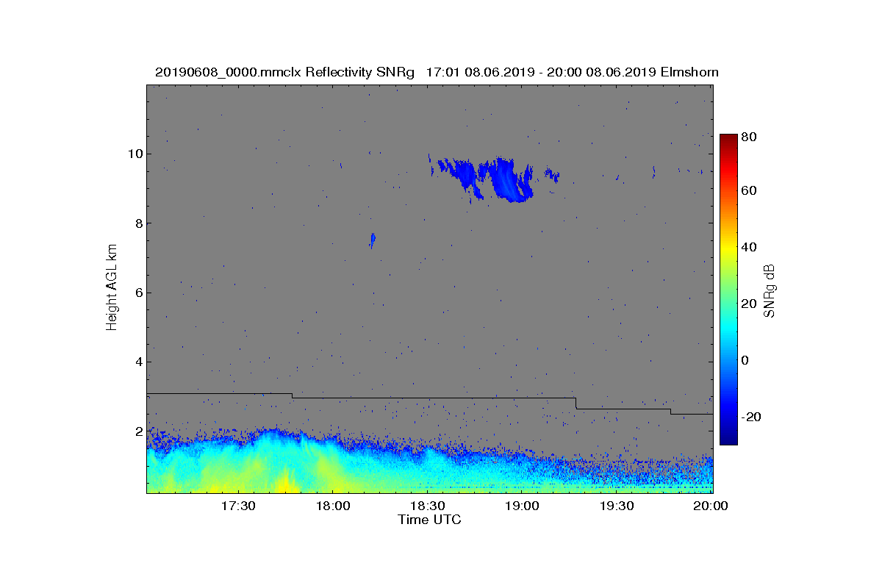This screenshot has width=882, height=588.
Task: Click the colorbar value 40
Action: coord(750,247)
